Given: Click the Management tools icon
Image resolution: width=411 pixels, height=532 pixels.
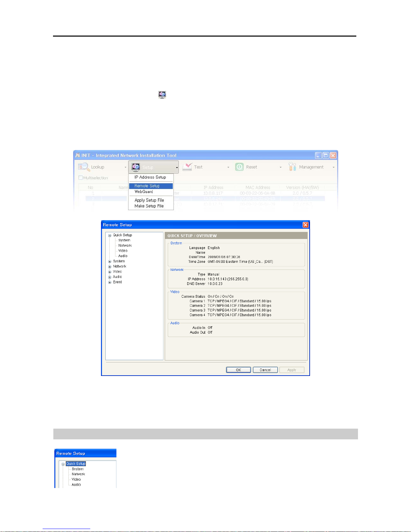Looking at the screenshot, I should (x=292, y=167).
